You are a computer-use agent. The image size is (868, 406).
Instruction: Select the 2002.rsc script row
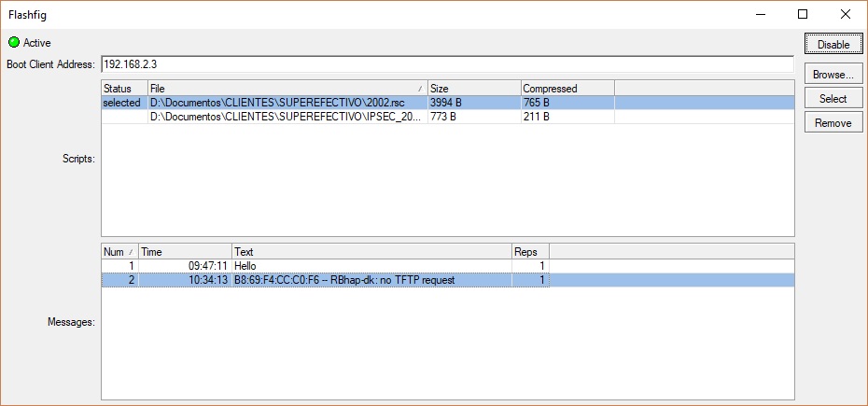tap(447, 103)
